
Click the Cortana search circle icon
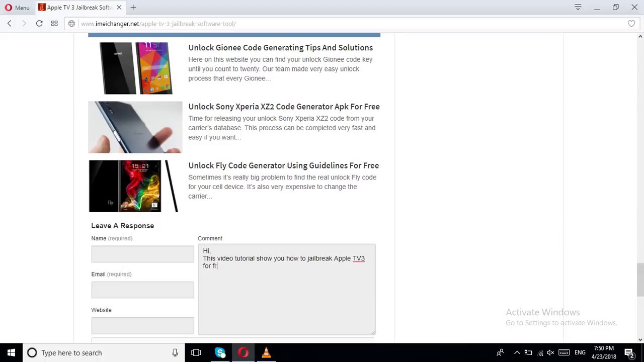coord(32,353)
